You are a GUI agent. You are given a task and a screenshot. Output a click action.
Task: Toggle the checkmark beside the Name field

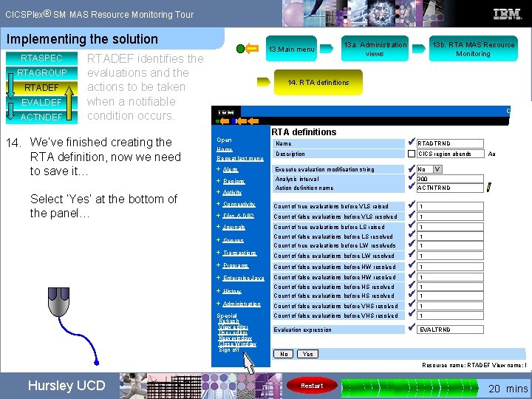412,142
